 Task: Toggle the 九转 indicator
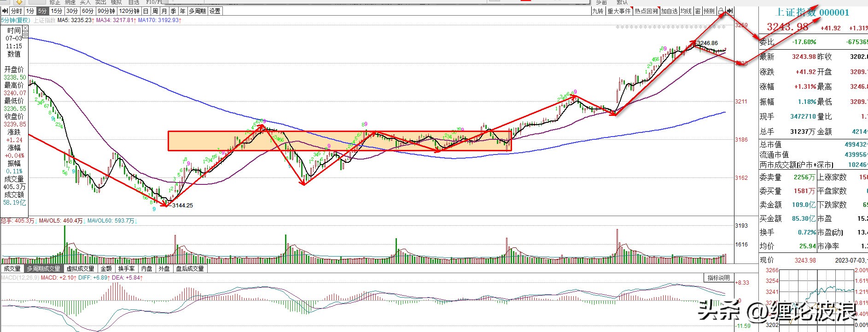[x=598, y=11]
